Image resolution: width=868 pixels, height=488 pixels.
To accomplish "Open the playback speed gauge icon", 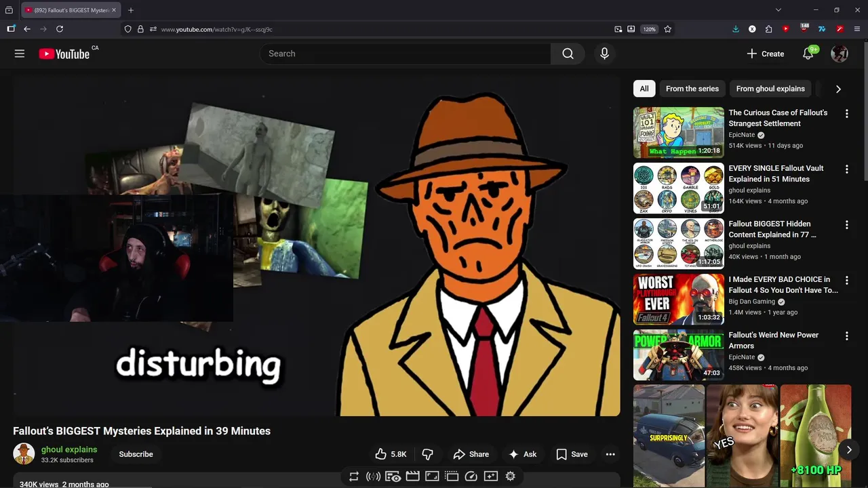I will click(471, 476).
